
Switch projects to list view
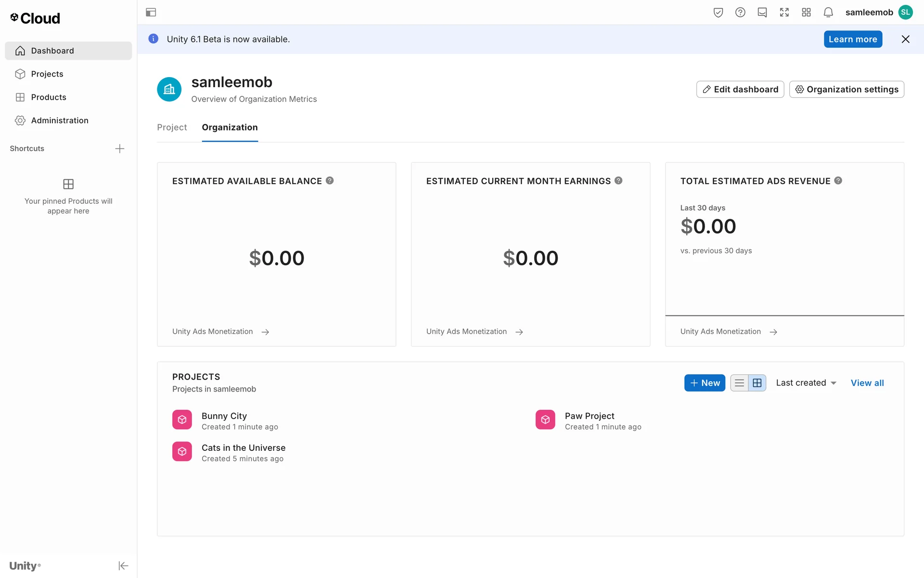pyautogui.click(x=740, y=383)
